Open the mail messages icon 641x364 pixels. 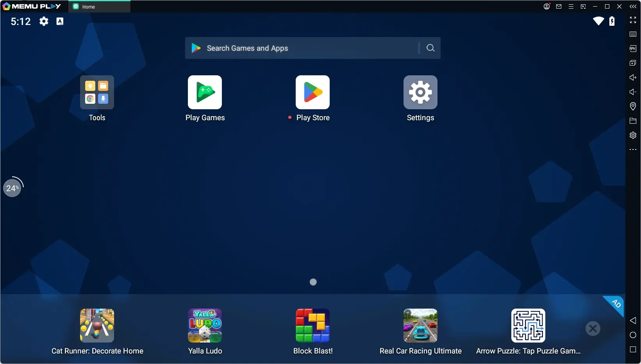pyautogui.click(x=559, y=6)
